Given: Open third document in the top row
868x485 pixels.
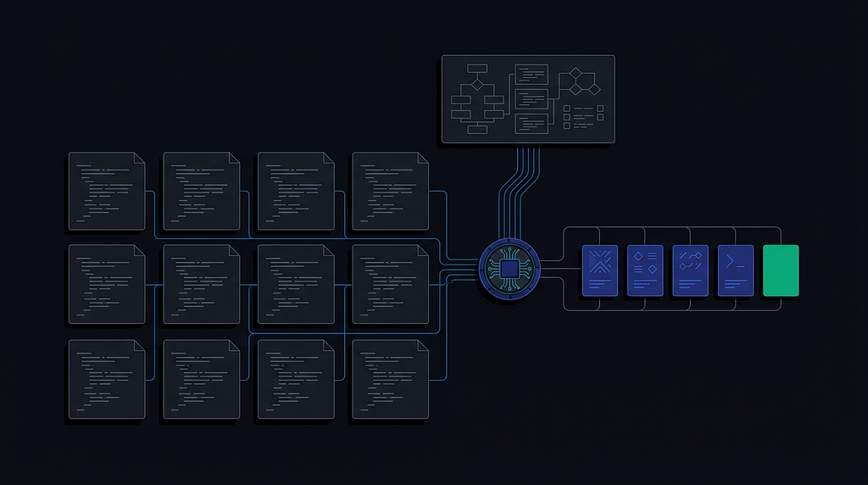Looking at the screenshot, I should pyautogui.click(x=296, y=191).
